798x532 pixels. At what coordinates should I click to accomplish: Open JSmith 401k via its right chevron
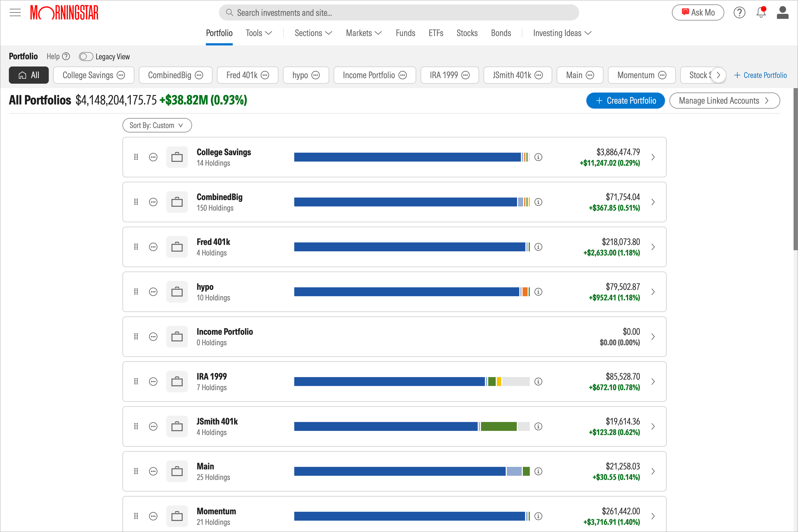click(653, 426)
